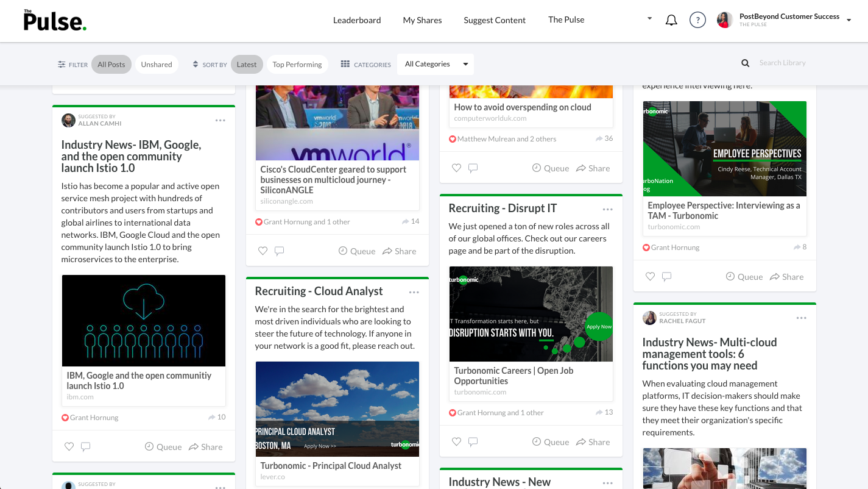
Task: Queue the overspending on cloud post
Action: click(551, 168)
